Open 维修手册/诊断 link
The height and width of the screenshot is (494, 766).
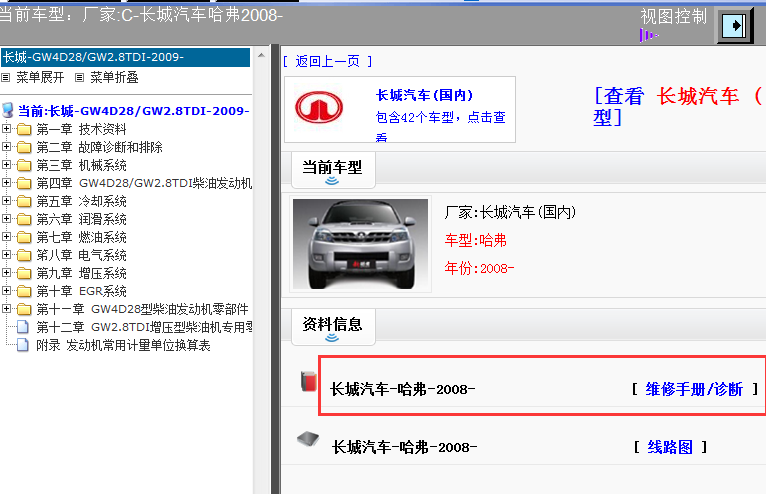pos(694,389)
